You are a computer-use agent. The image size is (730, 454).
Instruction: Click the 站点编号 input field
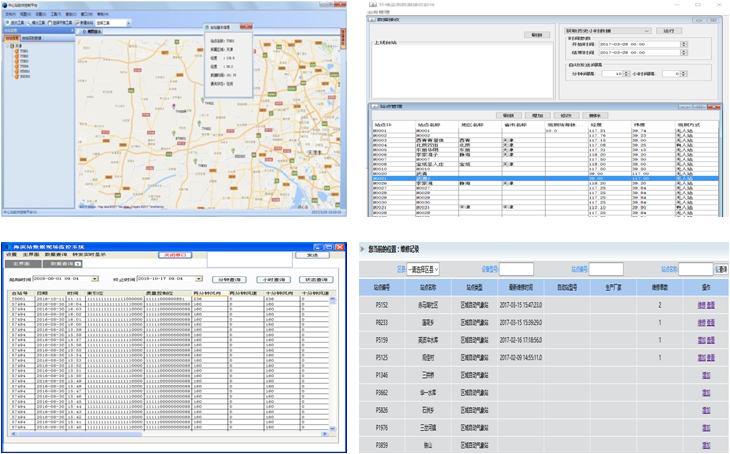606,269
